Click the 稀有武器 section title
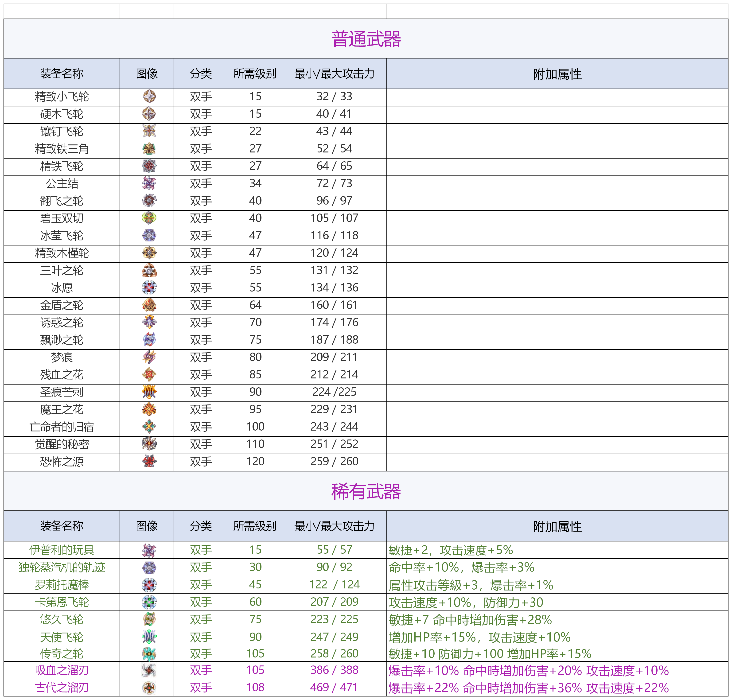The width and height of the screenshot is (732, 700). click(x=366, y=491)
